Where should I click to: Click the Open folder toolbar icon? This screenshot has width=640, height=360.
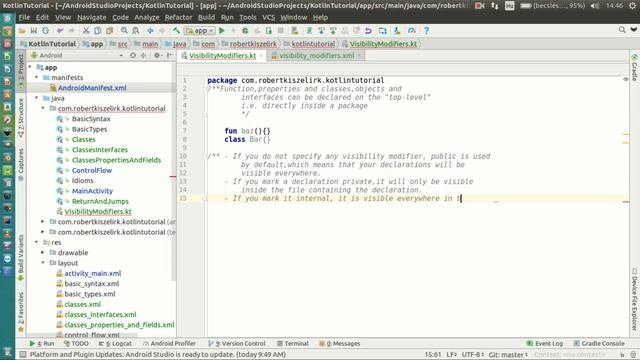click(x=22, y=31)
